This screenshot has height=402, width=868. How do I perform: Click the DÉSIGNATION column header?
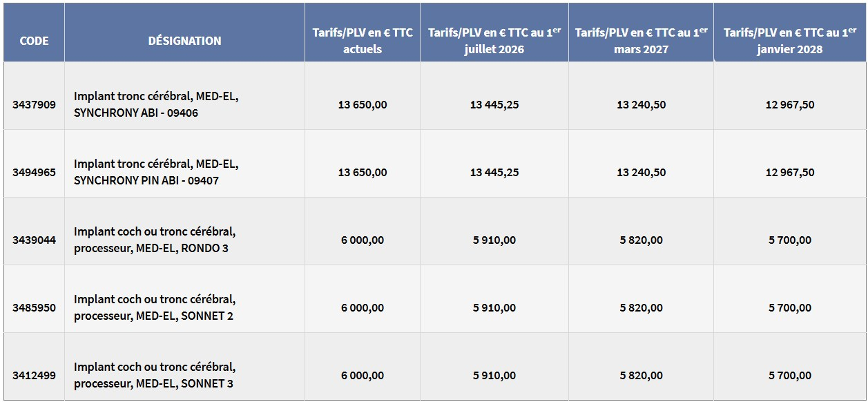[x=184, y=41]
